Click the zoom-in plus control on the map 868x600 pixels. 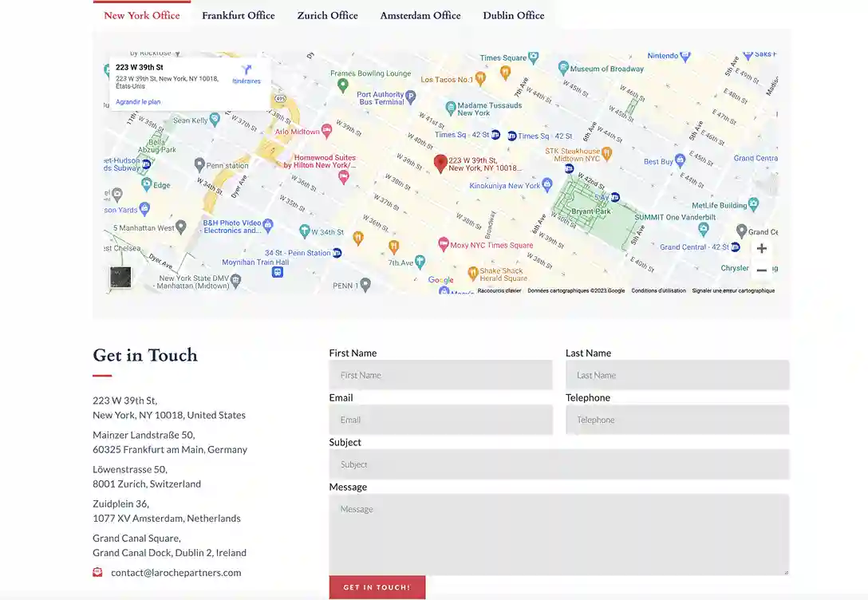[761, 248]
